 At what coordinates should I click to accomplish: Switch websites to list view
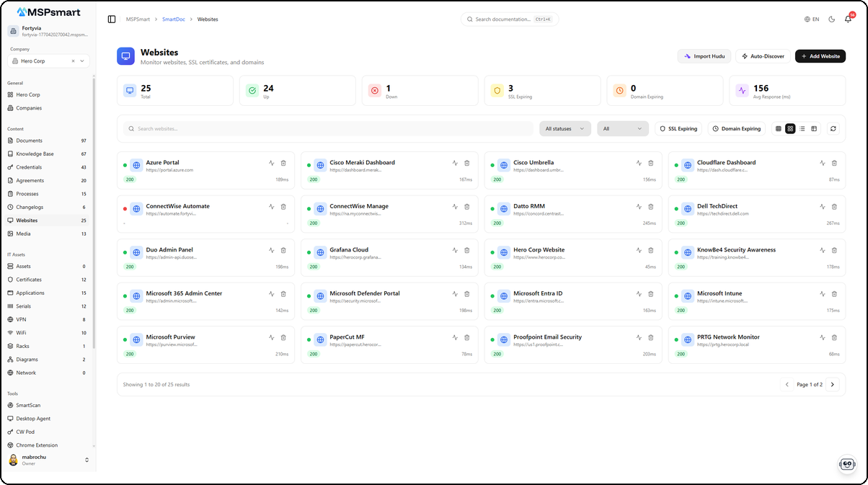pyautogui.click(x=803, y=128)
